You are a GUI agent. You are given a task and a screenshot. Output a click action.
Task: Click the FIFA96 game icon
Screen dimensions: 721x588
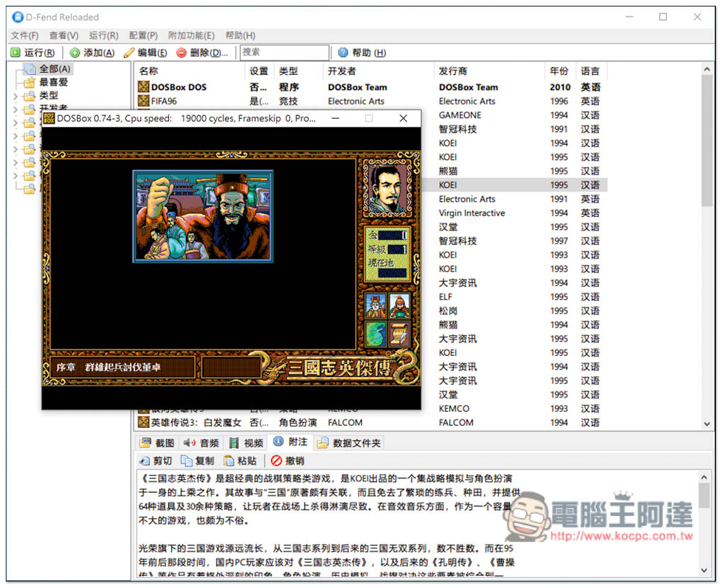pos(144,101)
